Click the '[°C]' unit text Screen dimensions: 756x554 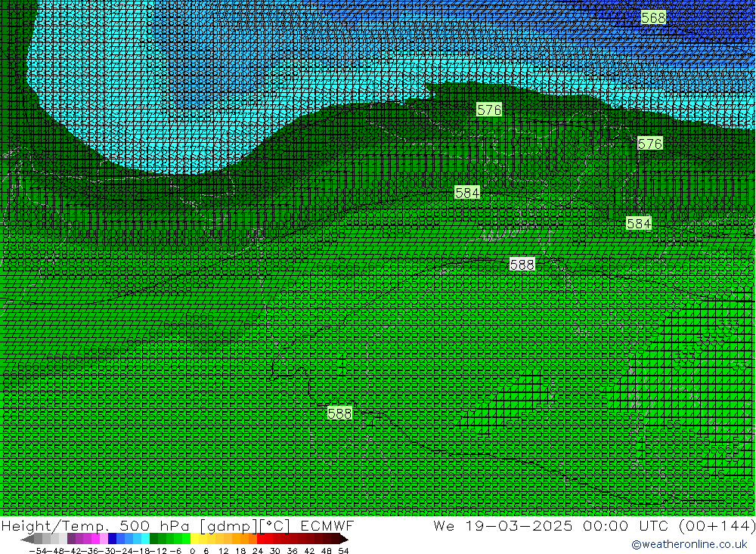(x=274, y=525)
